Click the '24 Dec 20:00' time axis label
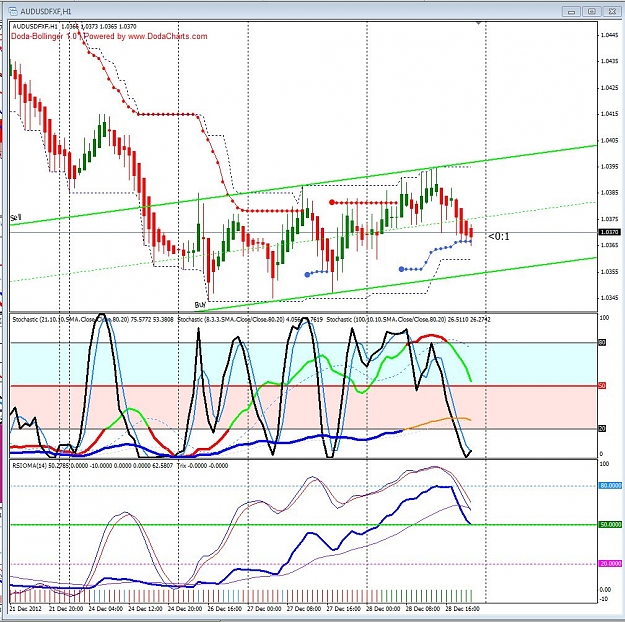 point(185,609)
